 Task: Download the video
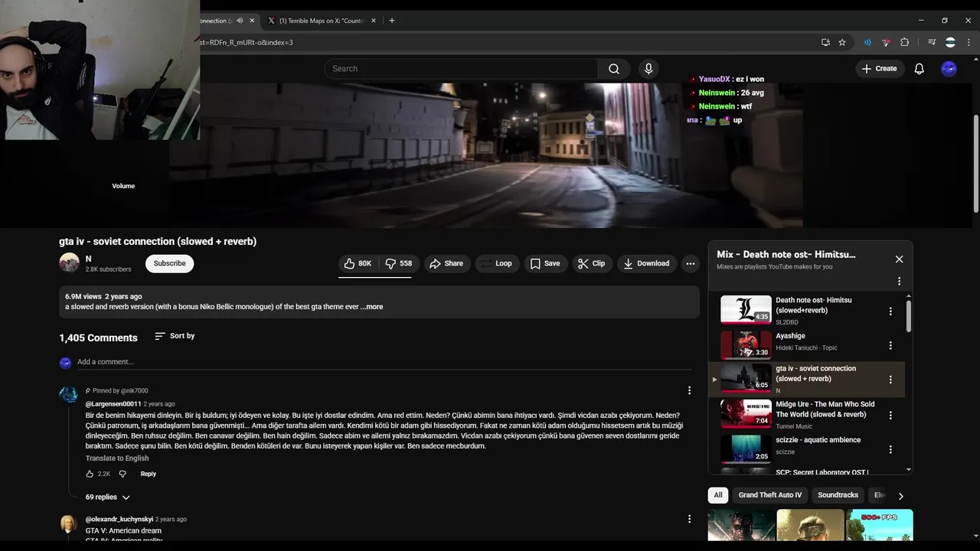(x=647, y=263)
